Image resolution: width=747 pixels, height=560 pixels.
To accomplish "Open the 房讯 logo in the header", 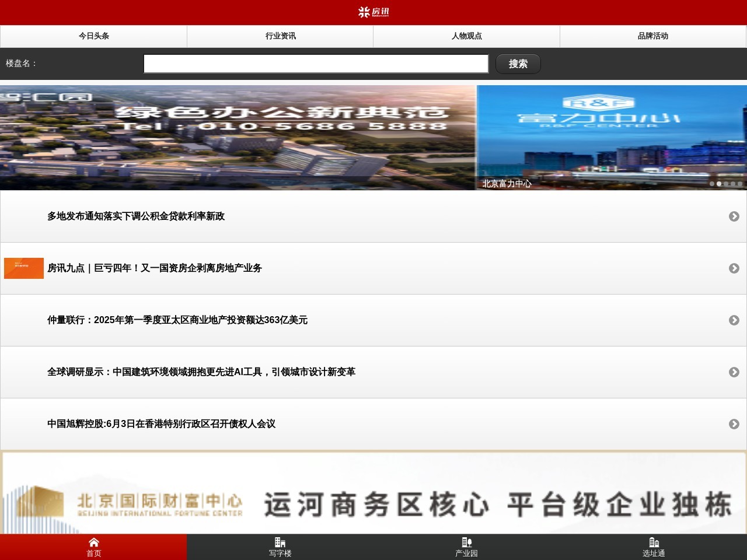I will point(373,12).
